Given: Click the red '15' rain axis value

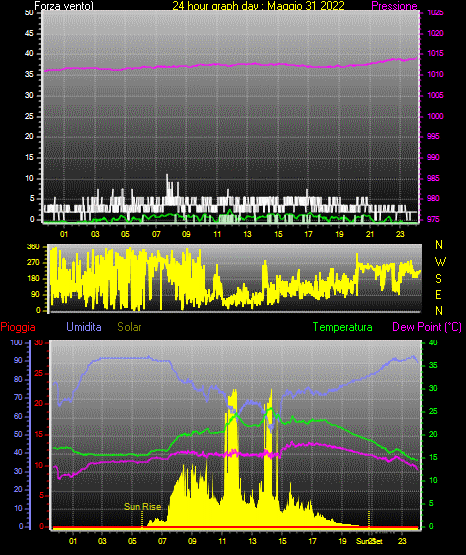Looking at the screenshot, I should [x=39, y=434].
